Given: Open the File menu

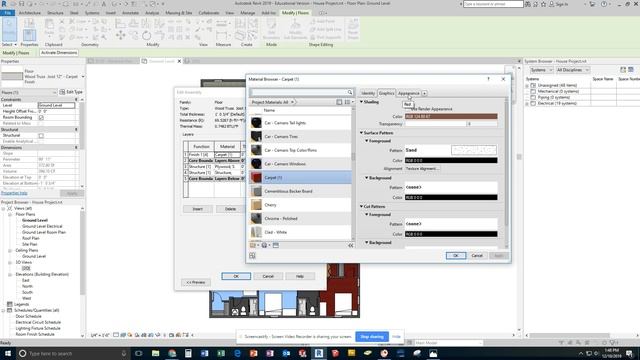Looking at the screenshot, I should [7, 13].
